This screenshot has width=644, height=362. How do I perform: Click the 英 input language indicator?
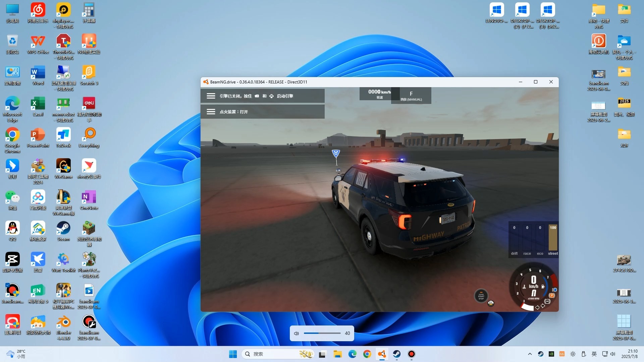click(x=594, y=354)
